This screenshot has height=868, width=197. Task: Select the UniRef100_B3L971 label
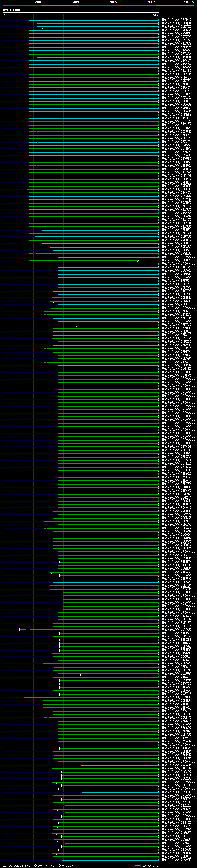176,521
